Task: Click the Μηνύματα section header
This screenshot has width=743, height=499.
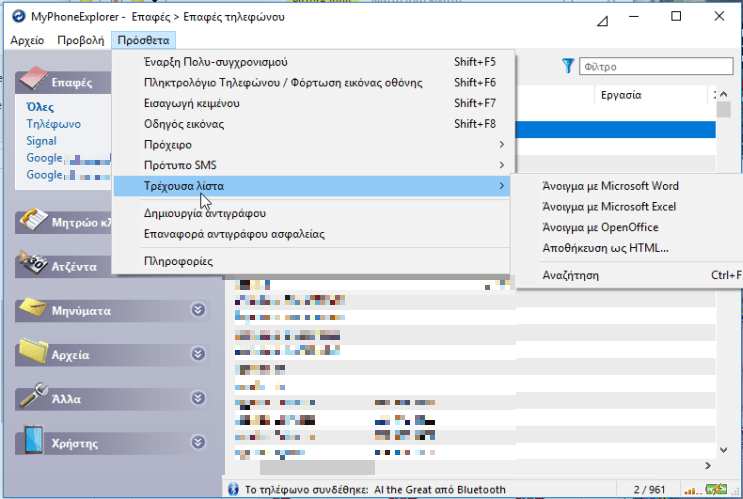Action: coord(113,311)
